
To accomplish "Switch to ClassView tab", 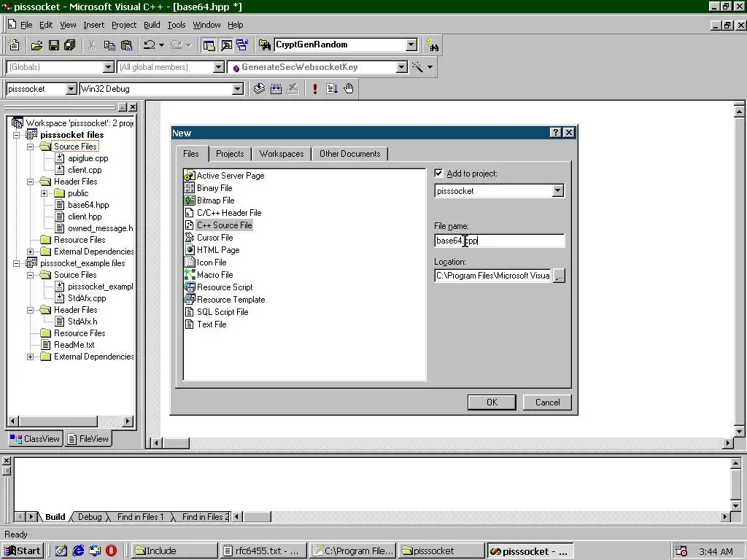I will (x=35, y=438).
